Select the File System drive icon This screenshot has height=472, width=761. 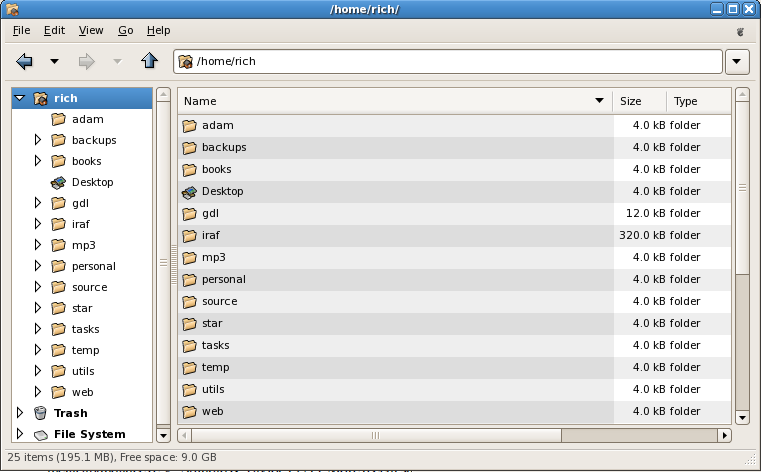pos(40,434)
